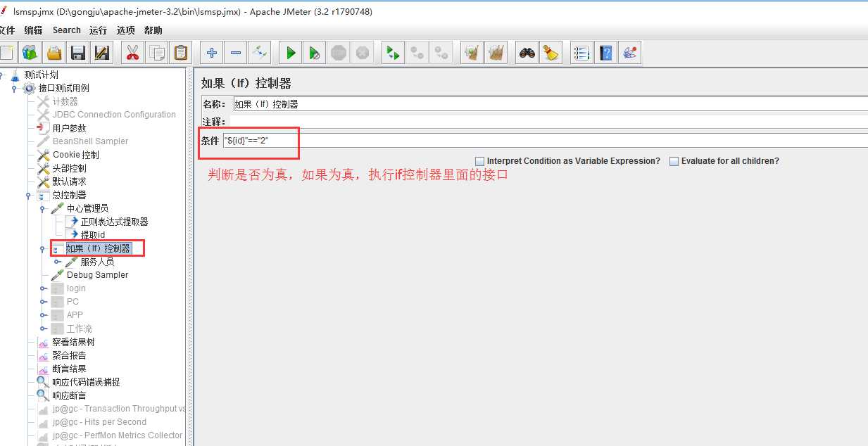Click the 条件 condition input field
This screenshot has width=868, height=446.
[x=546, y=140]
